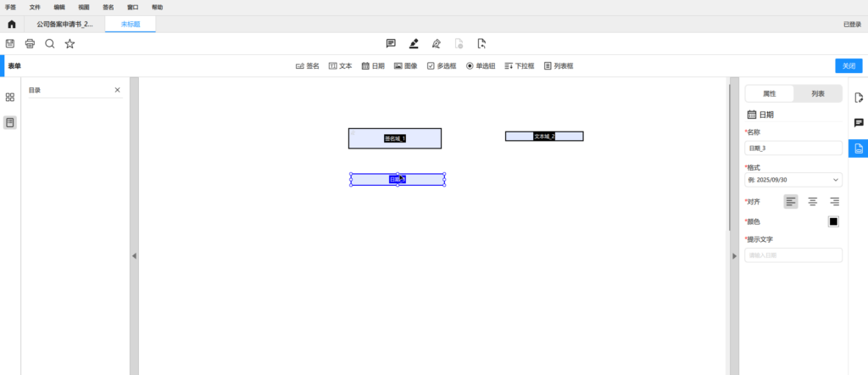868x375 pixels.
Task: Open the black 颜色 color swatch
Action: (x=833, y=221)
